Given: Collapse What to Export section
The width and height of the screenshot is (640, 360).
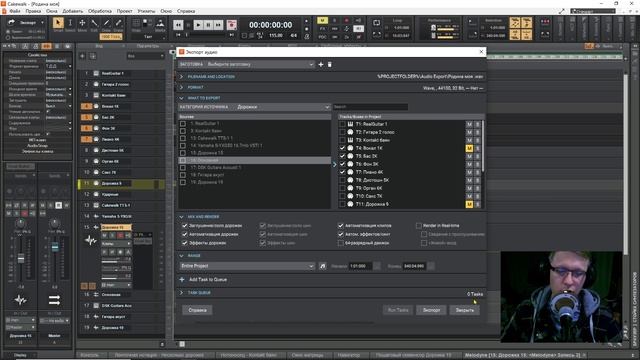Looking at the screenshot, I should click(182, 98).
